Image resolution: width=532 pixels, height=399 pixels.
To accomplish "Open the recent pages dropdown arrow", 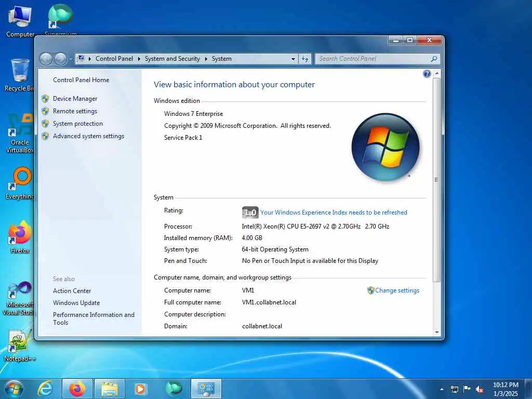I will tap(71, 59).
